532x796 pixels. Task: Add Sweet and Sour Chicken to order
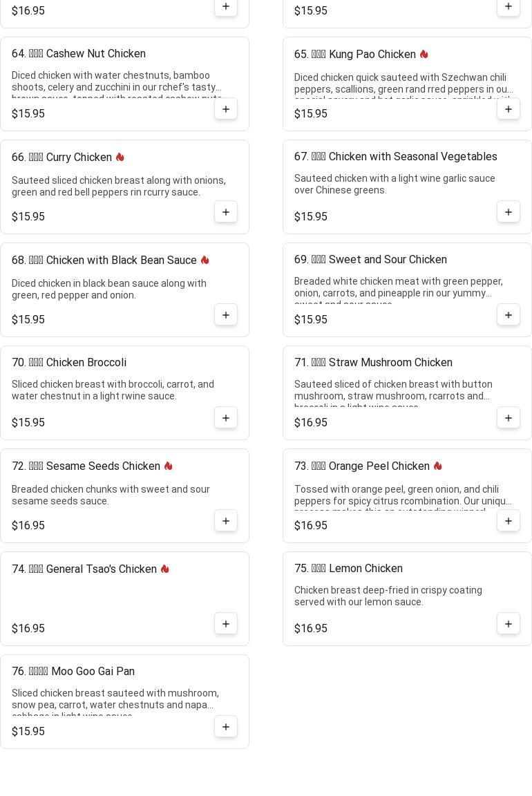[x=509, y=315]
